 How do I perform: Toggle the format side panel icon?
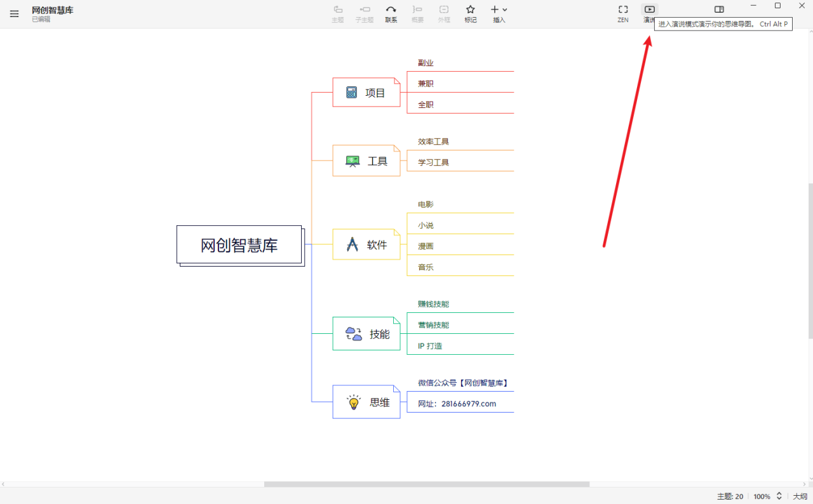coord(719,10)
